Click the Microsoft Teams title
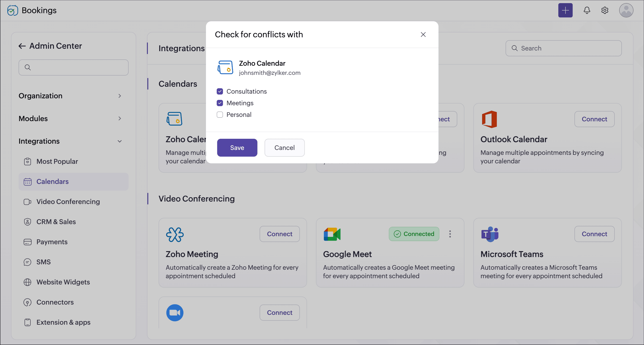 [x=512, y=254]
